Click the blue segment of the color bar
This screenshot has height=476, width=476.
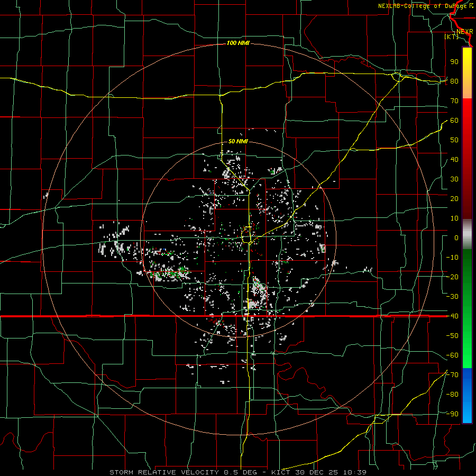pos(467,396)
